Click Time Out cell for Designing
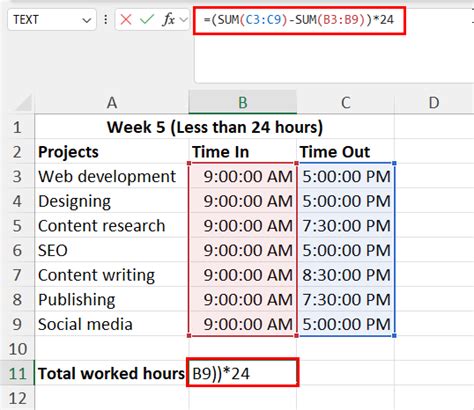The image size is (474, 410). click(x=346, y=201)
